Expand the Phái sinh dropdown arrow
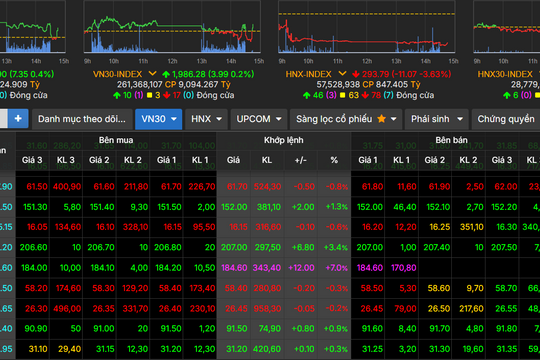Viewport: 540px width, 360px height. tap(460, 119)
